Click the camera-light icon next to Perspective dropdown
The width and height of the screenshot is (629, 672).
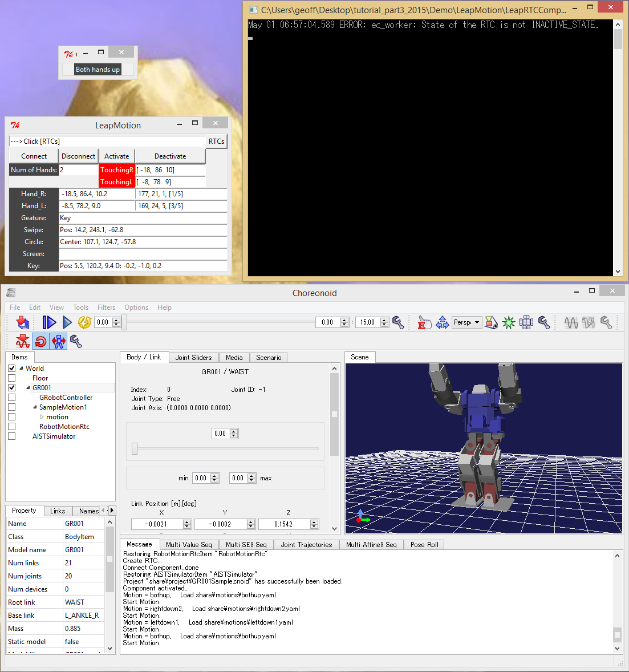pyautogui.click(x=491, y=322)
